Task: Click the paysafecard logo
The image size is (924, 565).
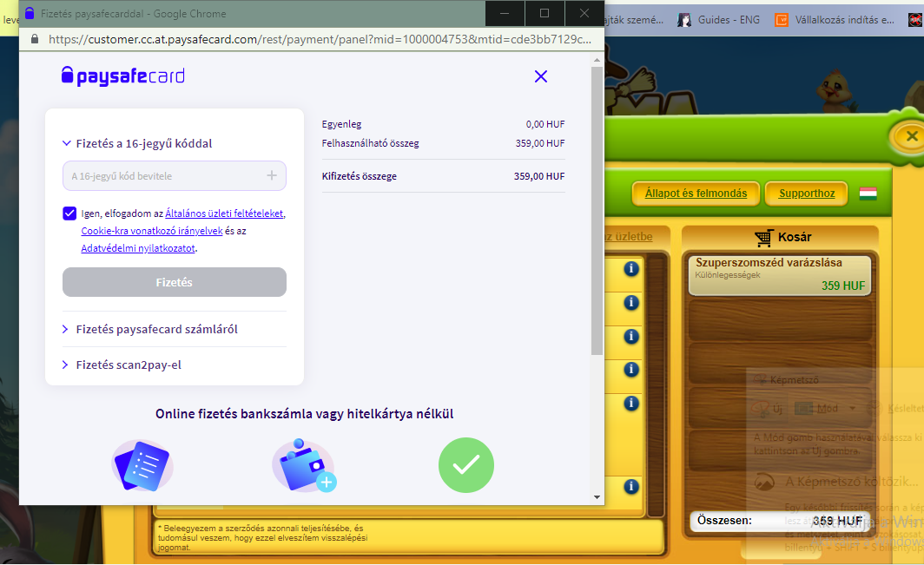Action: [123, 76]
